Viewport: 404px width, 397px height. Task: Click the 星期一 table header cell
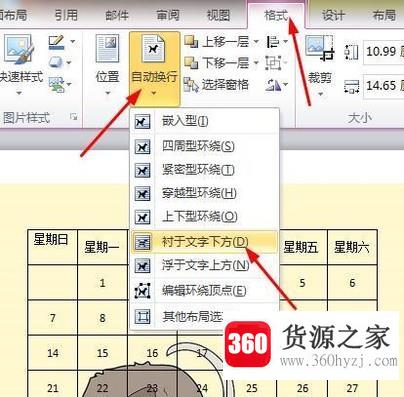102,247
